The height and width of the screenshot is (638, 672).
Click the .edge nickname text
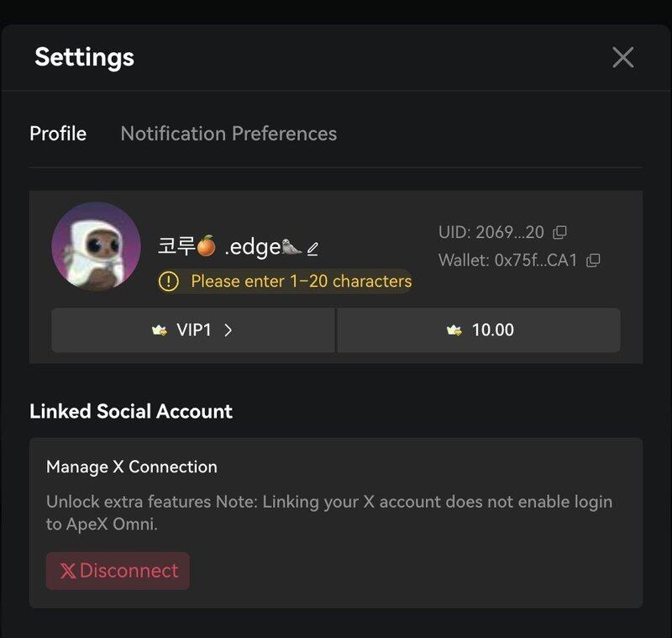pyautogui.click(x=252, y=247)
